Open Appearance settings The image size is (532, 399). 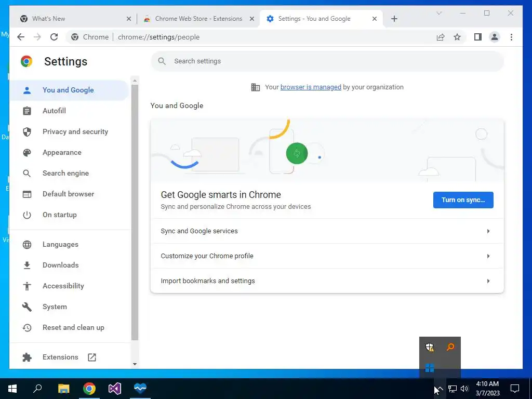(69, 152)
